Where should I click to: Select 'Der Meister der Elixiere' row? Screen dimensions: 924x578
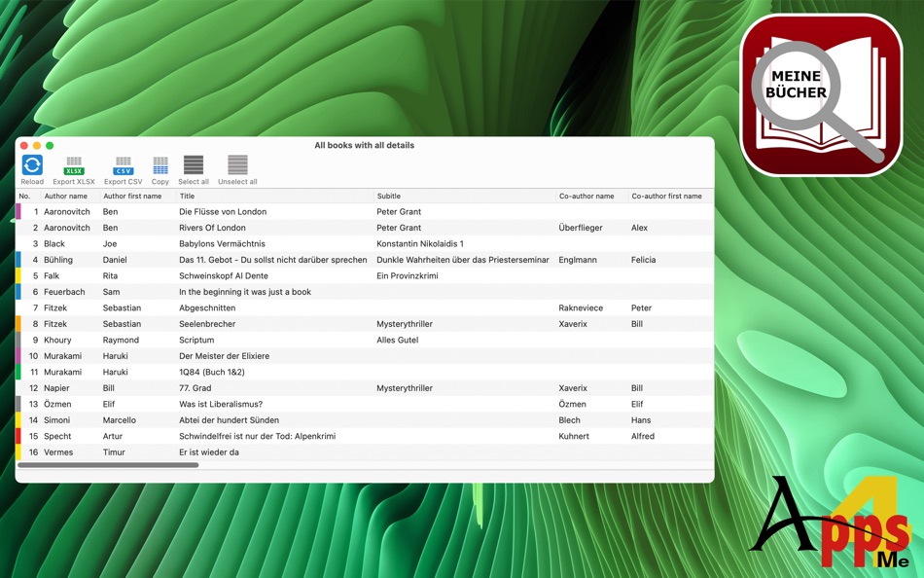pos(365,355)
